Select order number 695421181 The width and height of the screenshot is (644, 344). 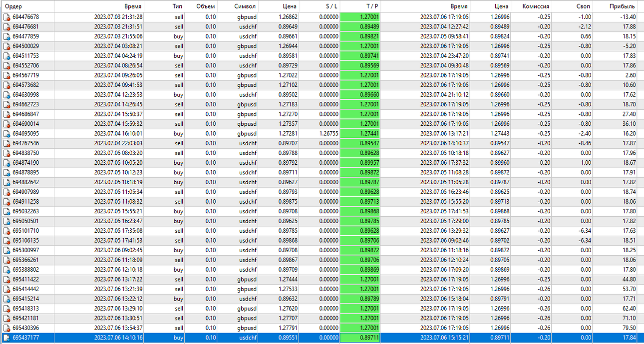click(x=26, y=319)
